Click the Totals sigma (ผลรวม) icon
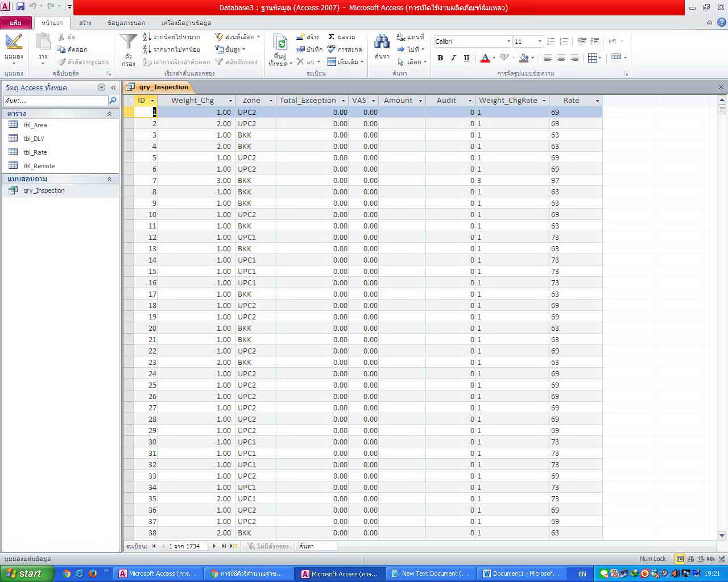The width and height of the screenshot is (728, 582). point(332,37)
